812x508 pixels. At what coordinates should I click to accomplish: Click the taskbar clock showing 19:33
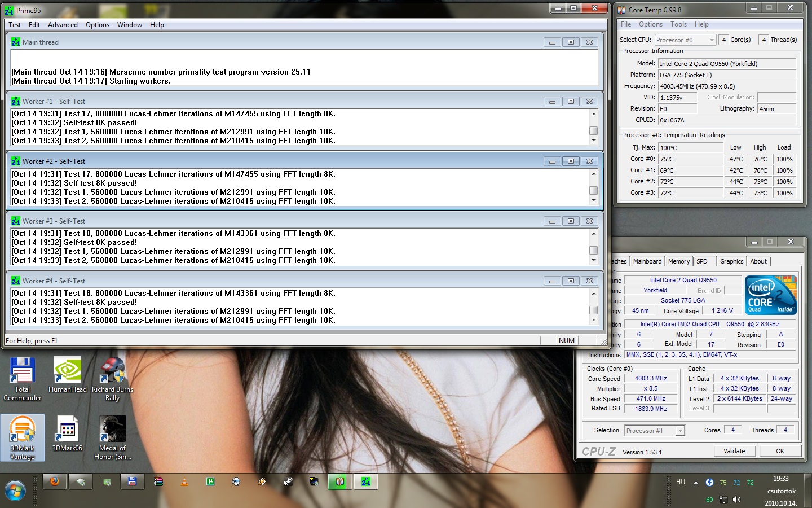781,479
